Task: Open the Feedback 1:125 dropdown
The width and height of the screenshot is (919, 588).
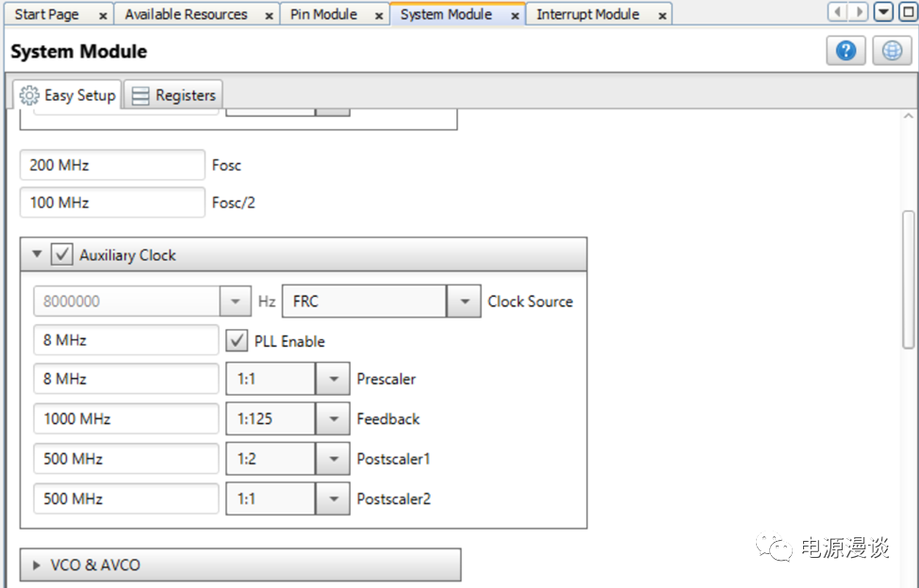Action: click(332, 419)
